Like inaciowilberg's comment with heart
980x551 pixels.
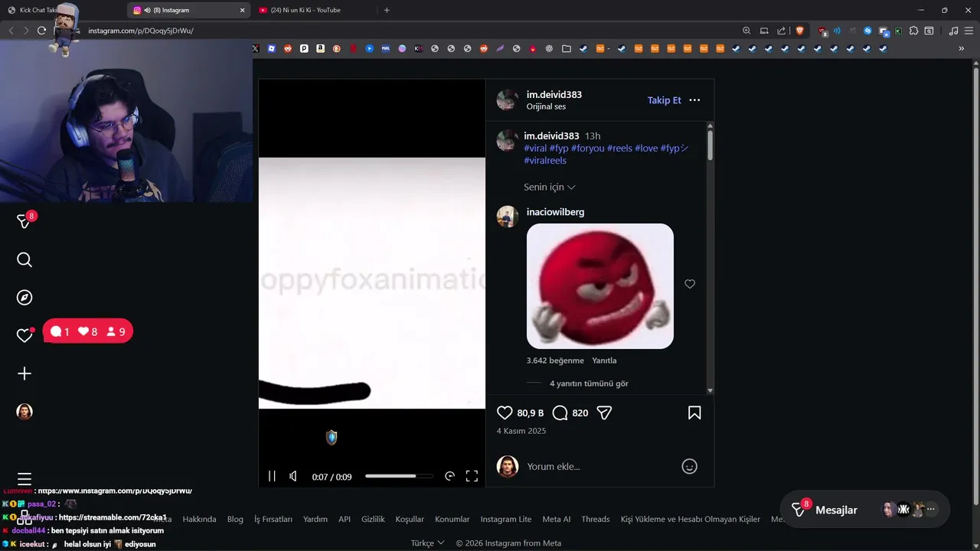pyautogui.click(x=690, y=284)
